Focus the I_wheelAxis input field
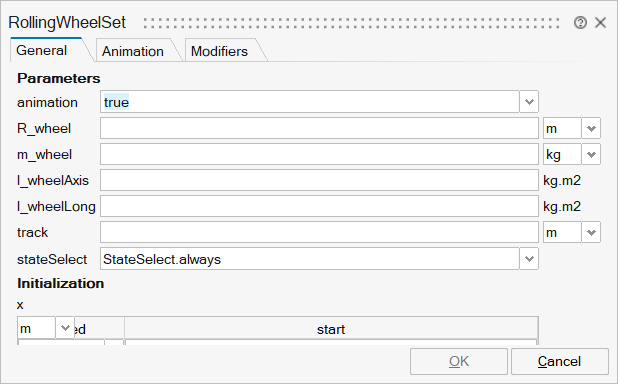The image size is (618, 384). [319, 181]
